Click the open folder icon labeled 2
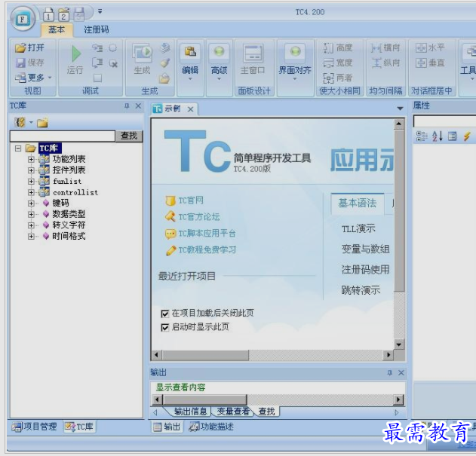Image resolution: width=476 pixels, height=456 pixels. coord(63,14)
